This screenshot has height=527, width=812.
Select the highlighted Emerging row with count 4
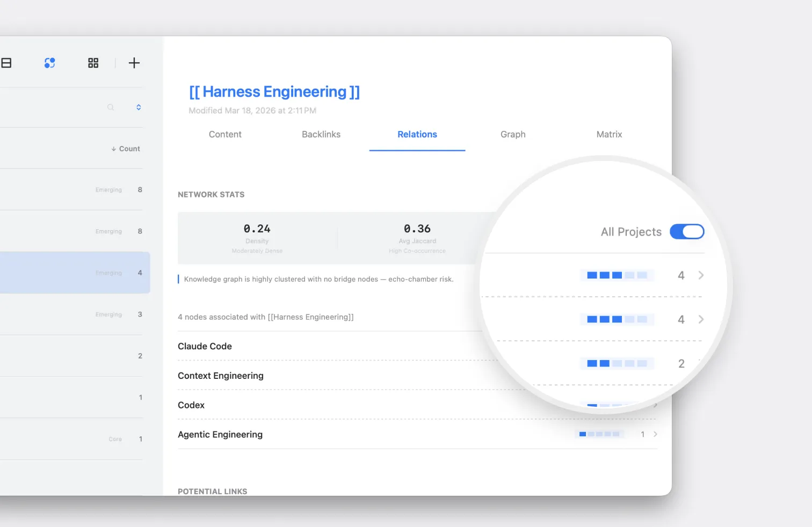click(x=75, y=273)
